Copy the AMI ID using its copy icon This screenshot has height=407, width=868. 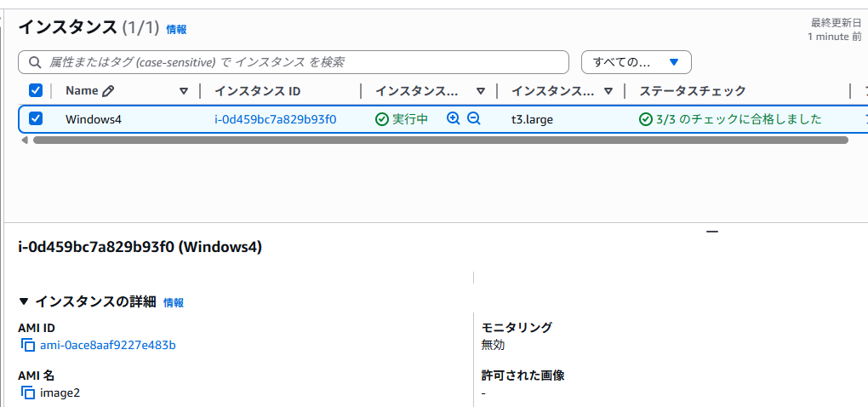point(28,346)
